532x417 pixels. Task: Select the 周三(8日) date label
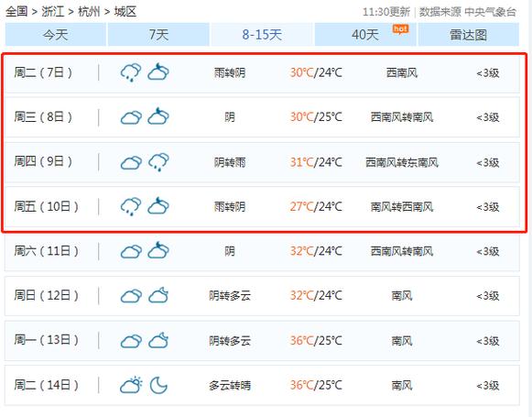pos(43,116)
